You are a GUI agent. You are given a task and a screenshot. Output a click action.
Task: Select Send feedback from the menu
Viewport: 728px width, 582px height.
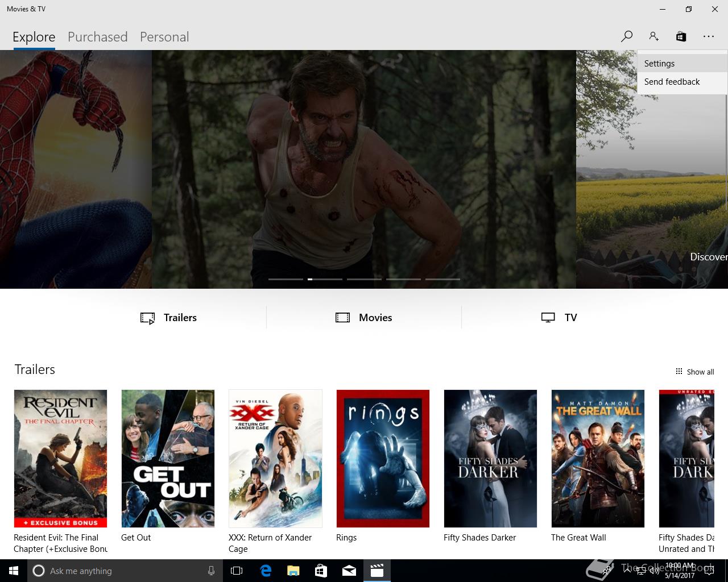[x=682, y=82]
